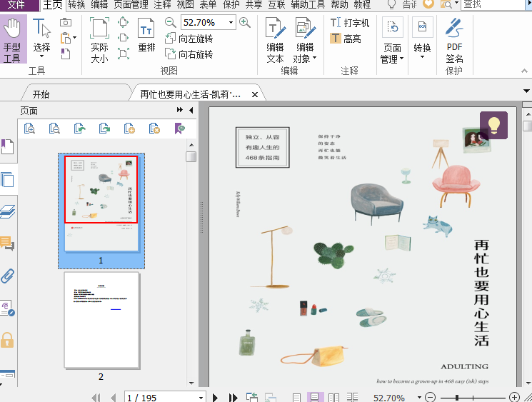Toggle continuous page view in status bar
This screenshot has height=402, width=532.
(x=315, y=398)
